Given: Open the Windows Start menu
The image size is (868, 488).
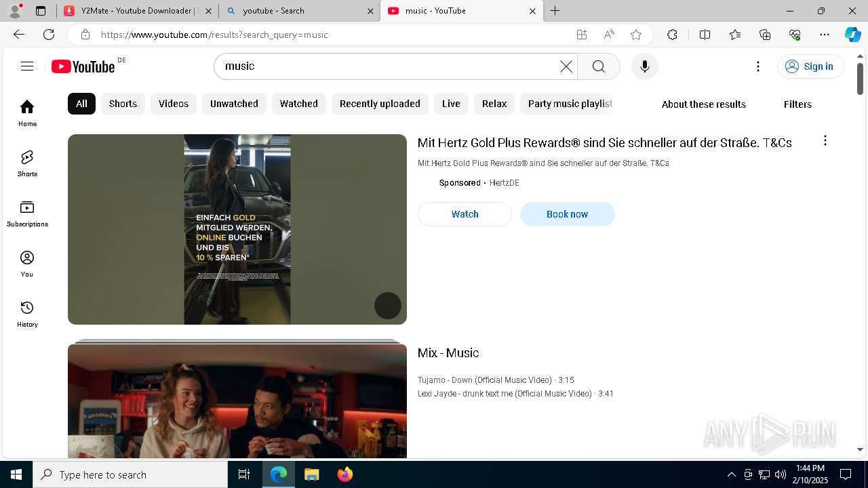Looking at the screenshot, I should (16, 474).
